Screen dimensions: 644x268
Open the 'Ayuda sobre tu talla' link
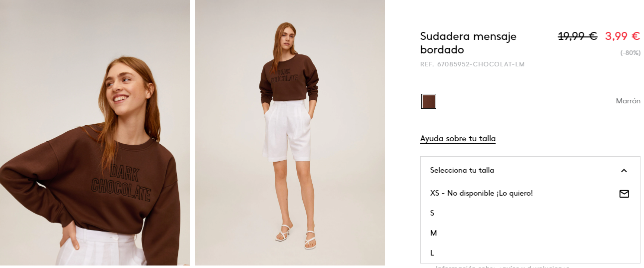[x=458, y=139]
